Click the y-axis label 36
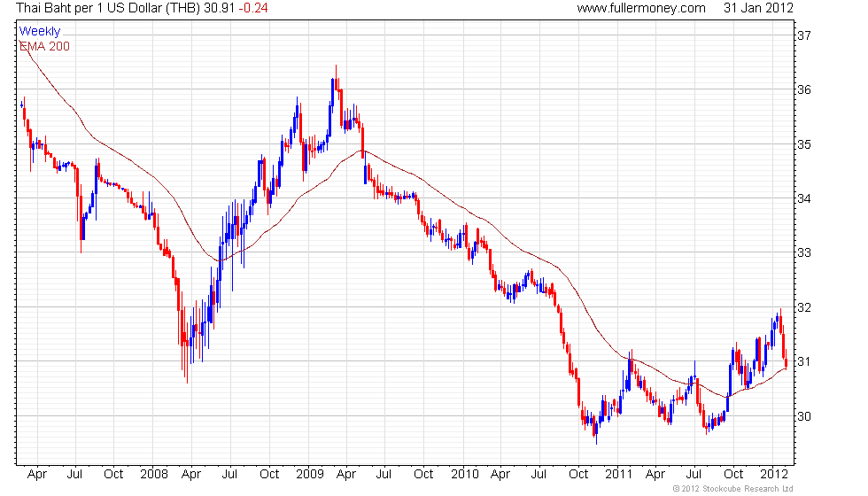868x496 pixels. coord(804,89)
